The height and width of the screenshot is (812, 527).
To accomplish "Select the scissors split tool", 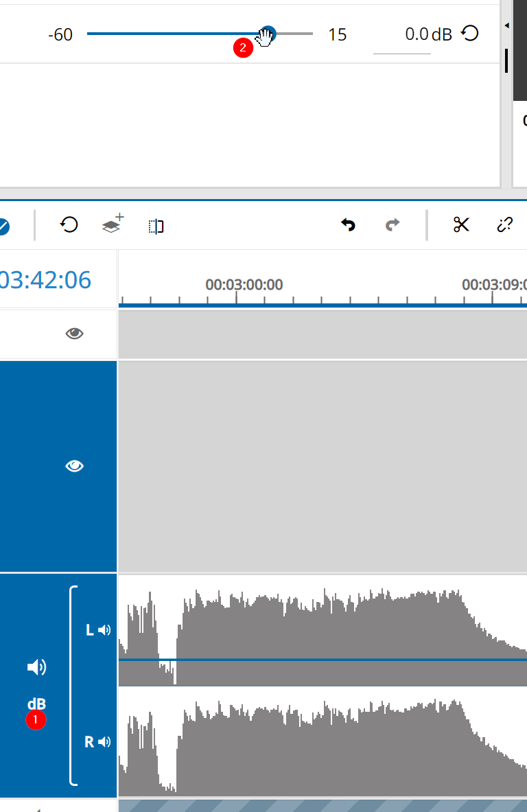I will pyautogui.click(x=461, y=224).
